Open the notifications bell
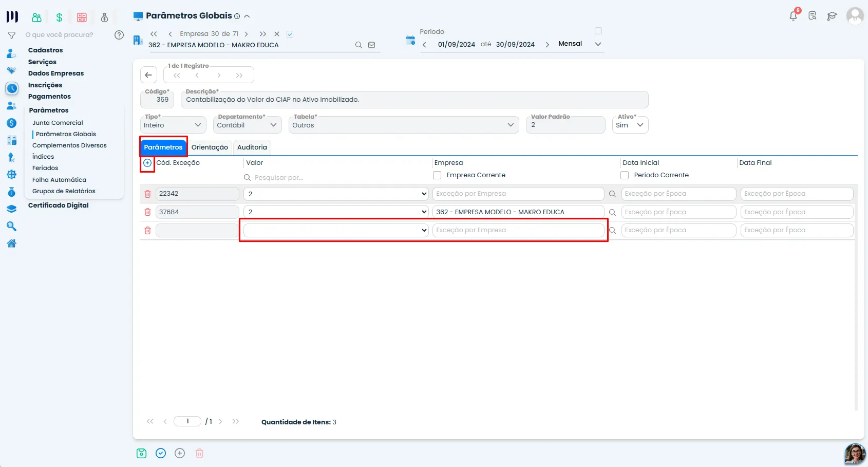This screenshot has height=467, width=868. click(x=794, y=16)
